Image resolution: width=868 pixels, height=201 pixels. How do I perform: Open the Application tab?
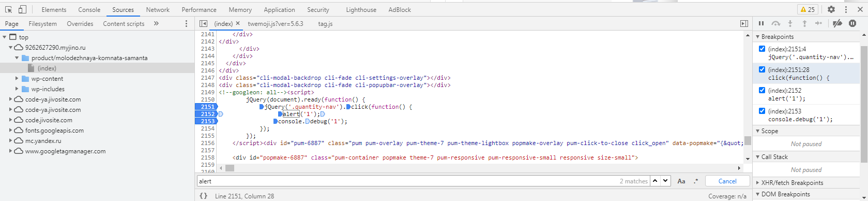(x=279, y=9)
